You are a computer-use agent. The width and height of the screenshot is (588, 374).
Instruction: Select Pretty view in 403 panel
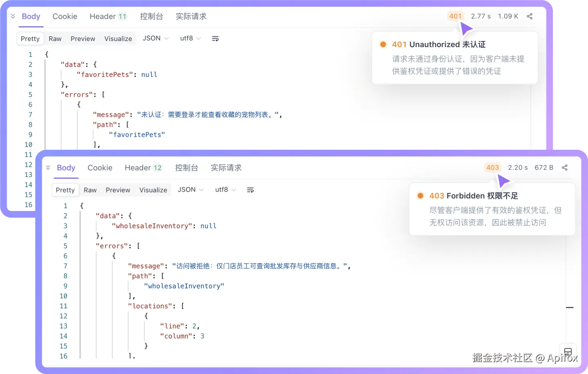(65, 190)
